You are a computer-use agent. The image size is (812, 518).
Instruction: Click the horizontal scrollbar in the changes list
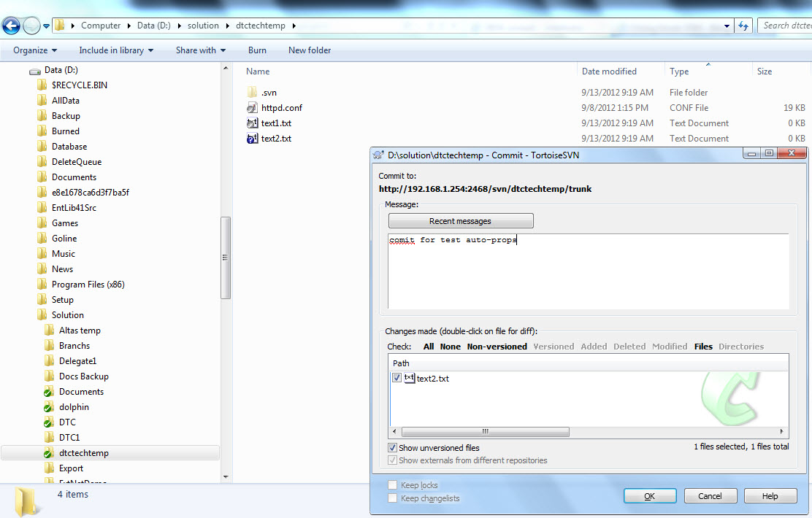(486, 431)
